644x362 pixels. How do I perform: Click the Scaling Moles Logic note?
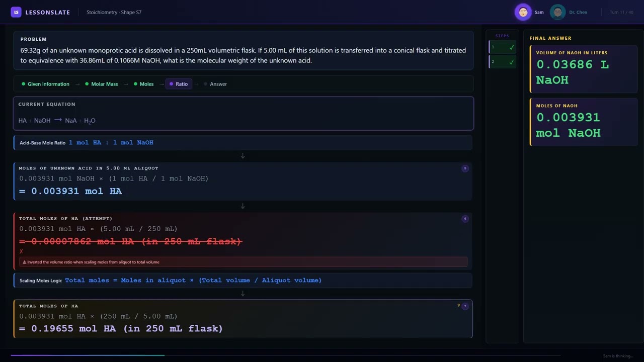tap(243, 281)
